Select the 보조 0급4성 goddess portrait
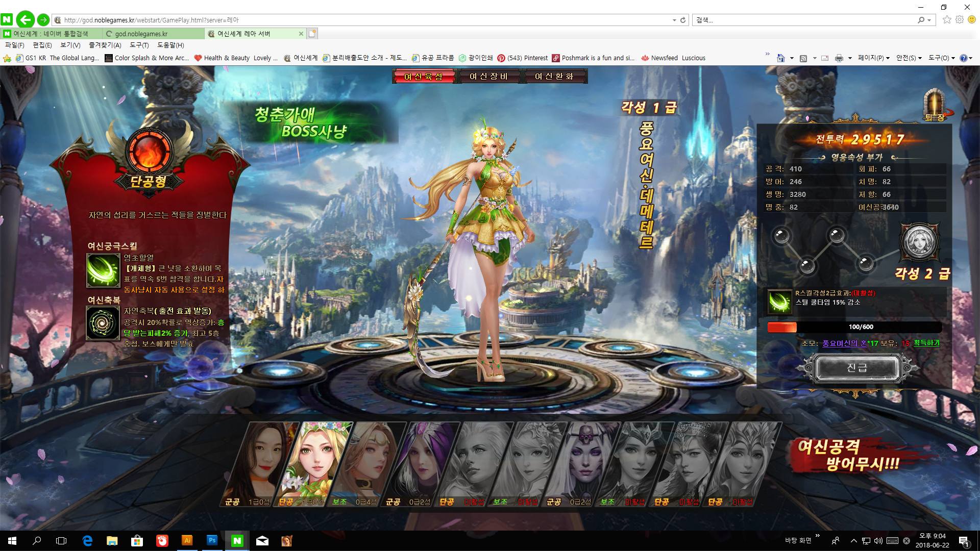This screenshot has width=980, height=551. (367, 464)
